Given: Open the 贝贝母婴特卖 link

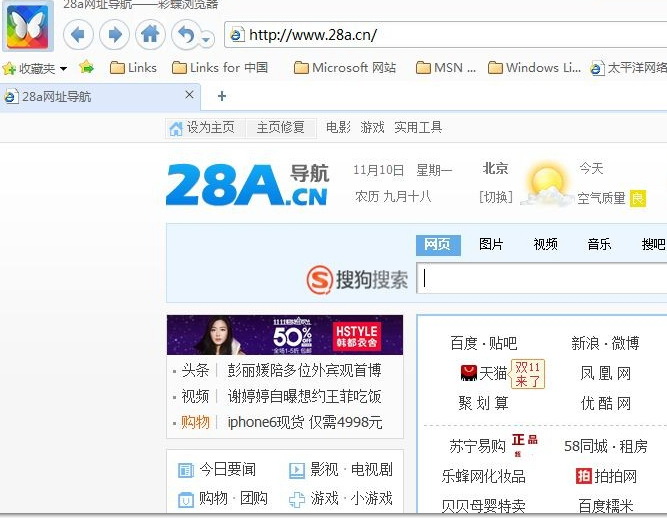Looking at the screenshot, I should 484,506.
